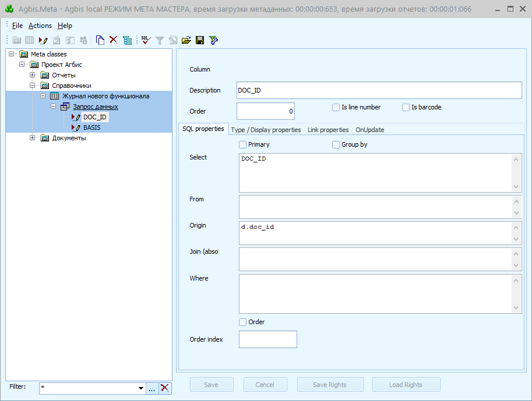Screen dimensions: 532x401
Task: Open the Help menu
Action: click(65, 26)
